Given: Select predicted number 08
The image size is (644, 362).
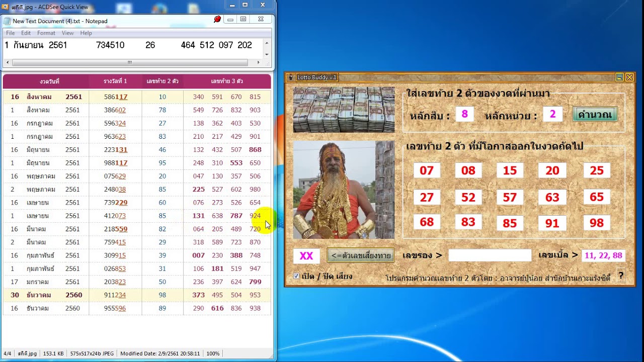Looking at the screenshot, I should click(x=468, y=170).
